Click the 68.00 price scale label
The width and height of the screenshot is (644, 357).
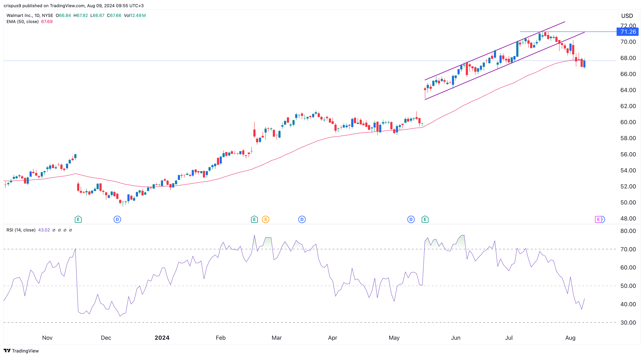(x=628, y=58)
